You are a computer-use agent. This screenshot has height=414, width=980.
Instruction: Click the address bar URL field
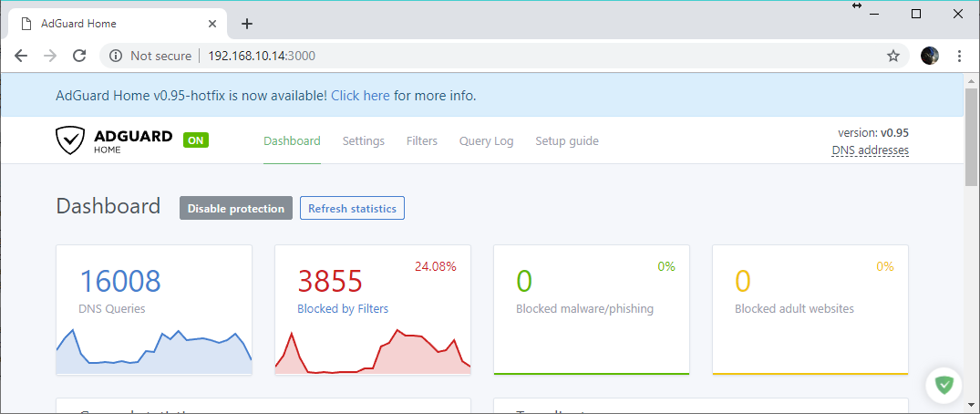coord(504,57)
